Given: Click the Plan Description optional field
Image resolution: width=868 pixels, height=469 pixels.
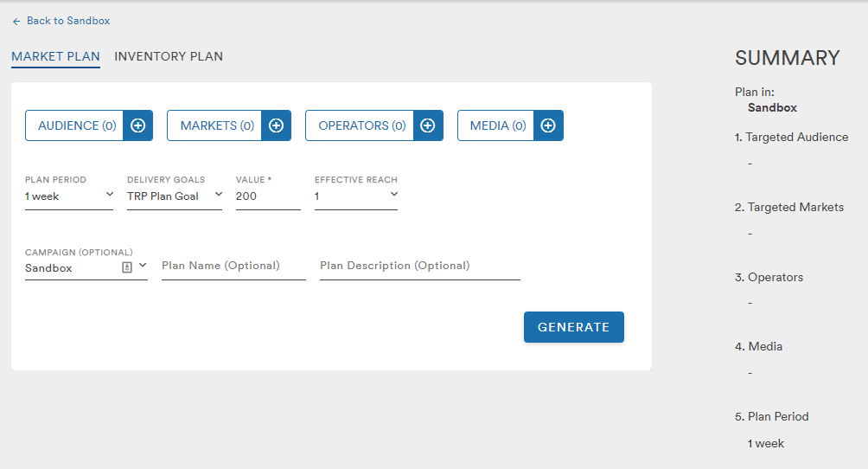Looking at the screenshot, I should point(420,267).
